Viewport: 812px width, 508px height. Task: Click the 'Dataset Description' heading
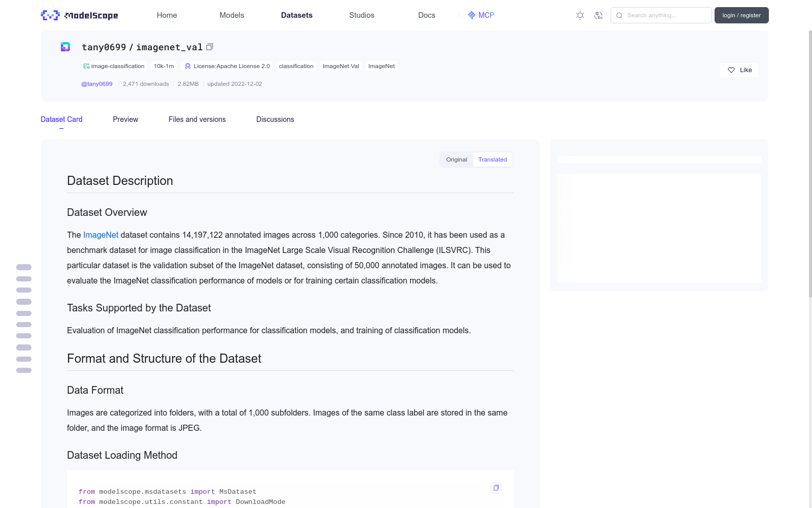click(x=120, y=181)
